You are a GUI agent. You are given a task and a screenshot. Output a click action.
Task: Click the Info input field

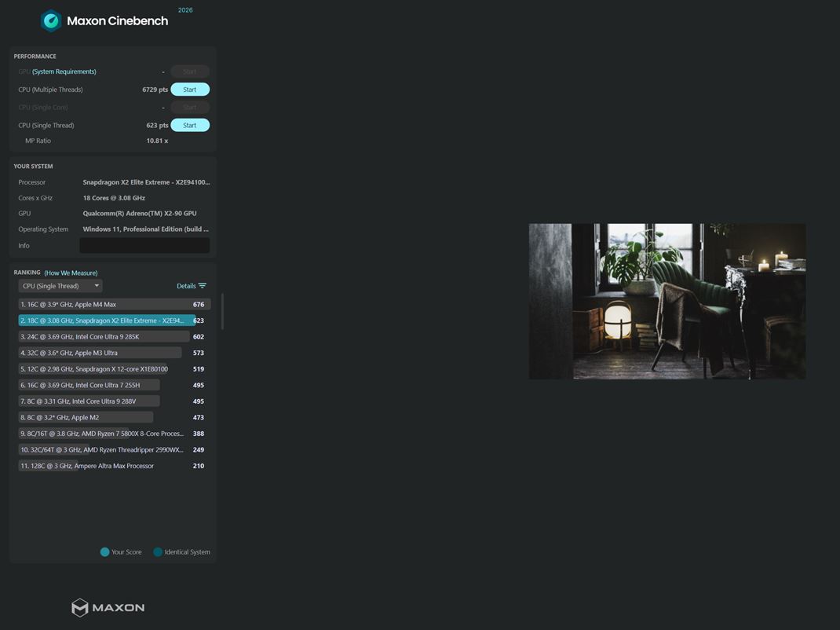[144, 246]
